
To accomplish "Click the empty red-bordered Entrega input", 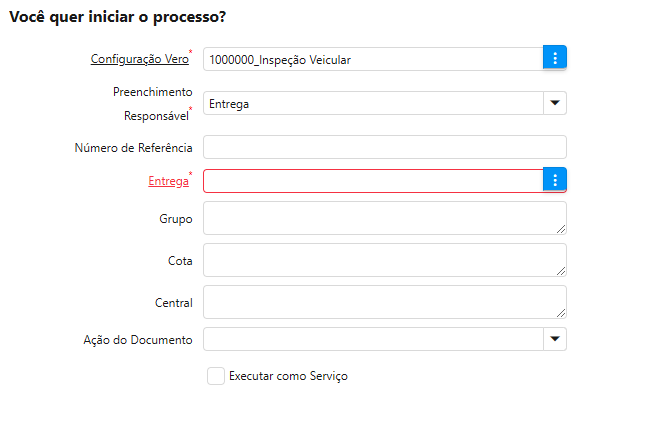I will click(372, 180).
